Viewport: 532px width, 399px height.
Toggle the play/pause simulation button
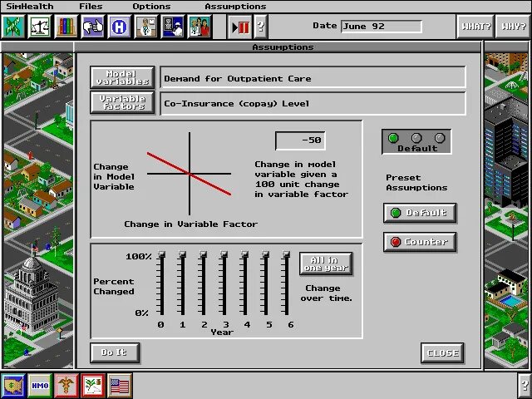240,27
